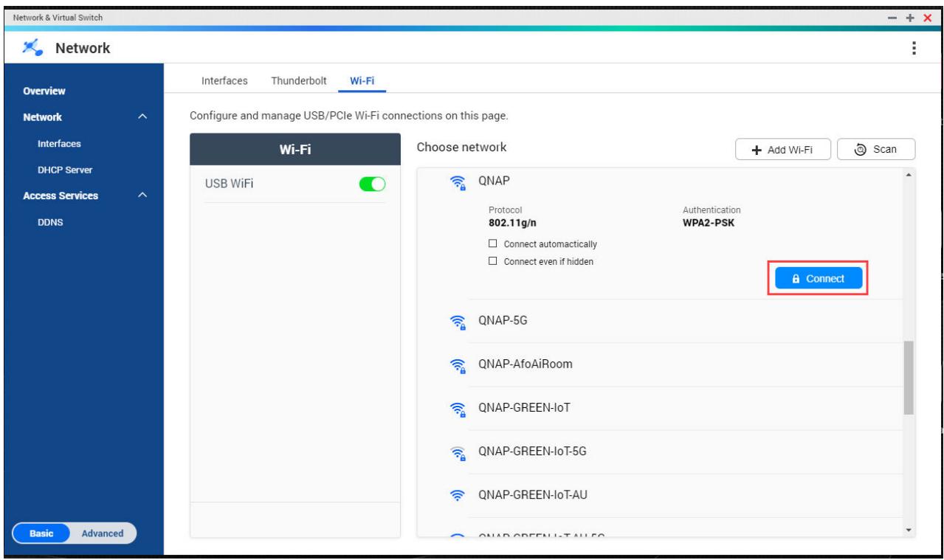Select the QNAP-GREEN-IoT network
This screenshot has width=944, height=560.
[661, 408]
